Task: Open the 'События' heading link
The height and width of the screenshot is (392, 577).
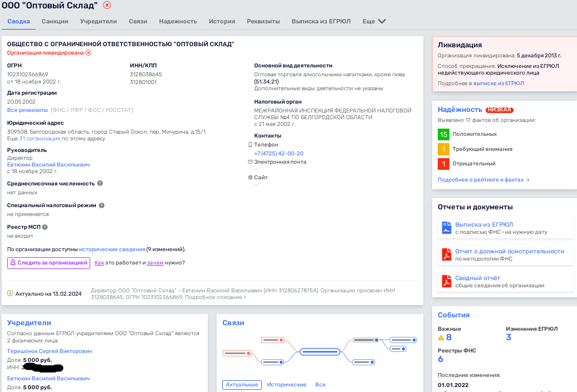Action: pos(453,315)
